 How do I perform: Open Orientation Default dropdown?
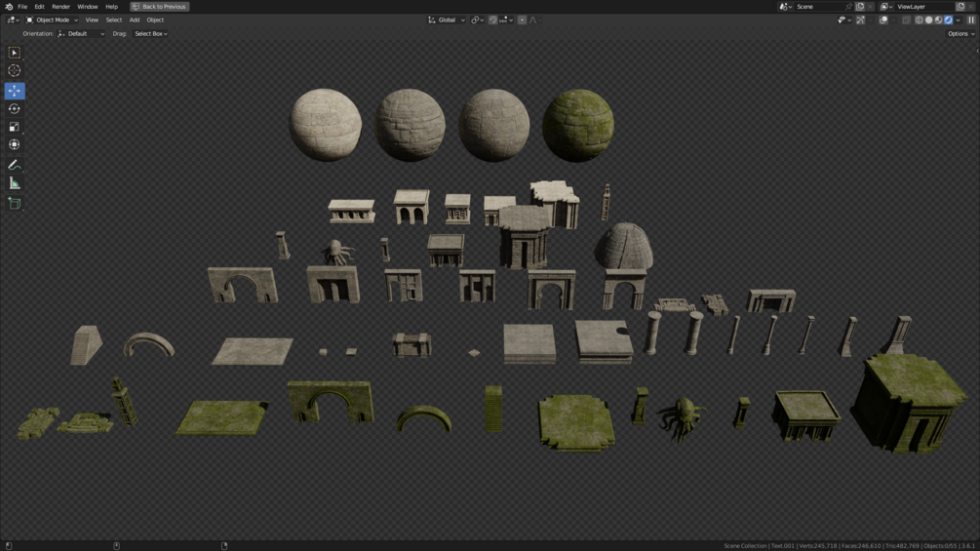pos(81,34)
